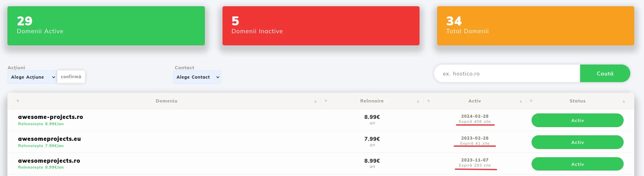This screenshot has height=176, width=644.
Task: Click Reînnoire column's ascending sort arrow
Action: [x=418, y=101]
